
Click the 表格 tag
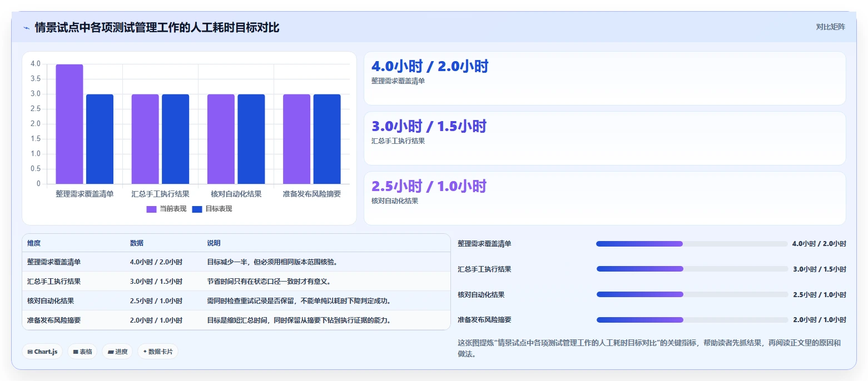[x=82, y=352]
